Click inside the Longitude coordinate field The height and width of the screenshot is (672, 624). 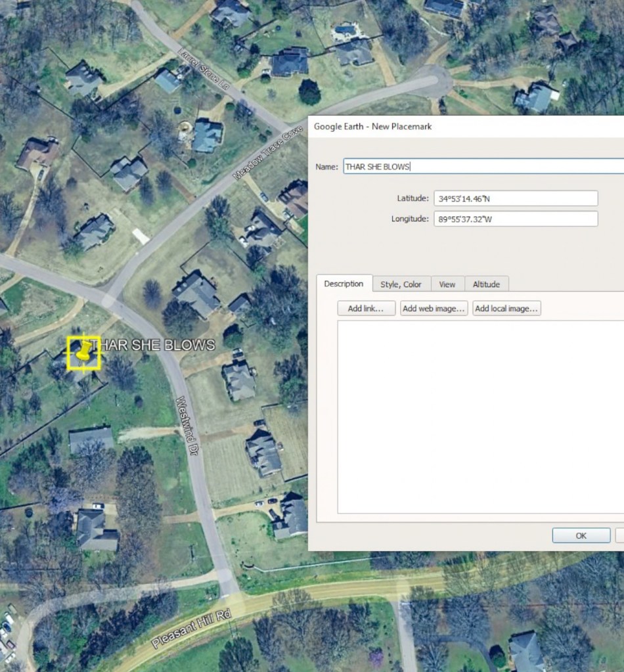coord(515,219)
